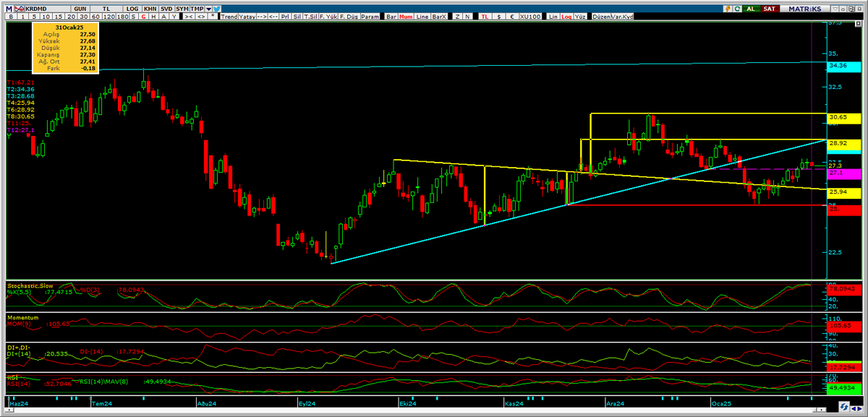Screen dimensions: 868x417
Task: Click the F. Düş button
Action: point(349,16)
